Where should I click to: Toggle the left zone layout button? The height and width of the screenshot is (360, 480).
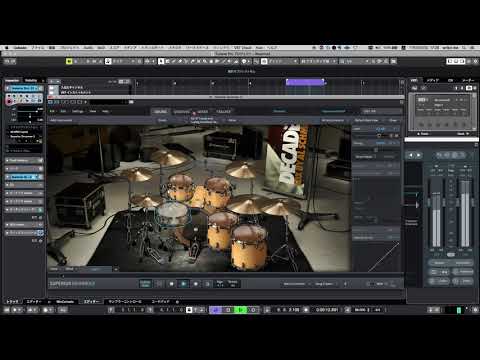pos(450,61)
